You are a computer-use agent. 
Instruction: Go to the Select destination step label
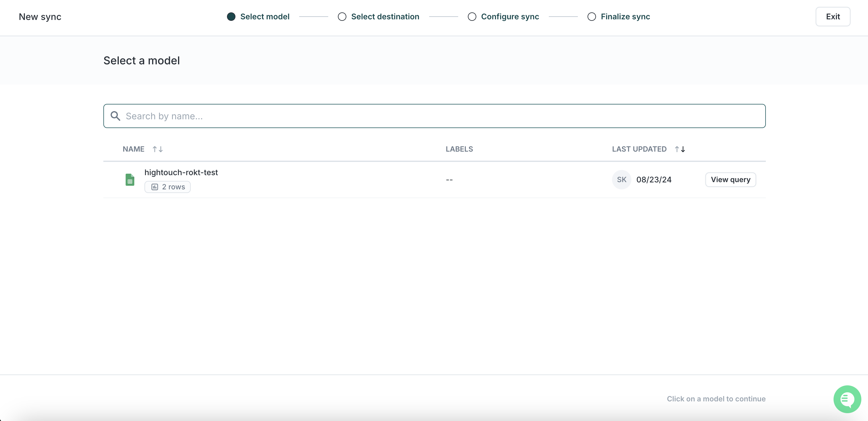pos(385,17)
